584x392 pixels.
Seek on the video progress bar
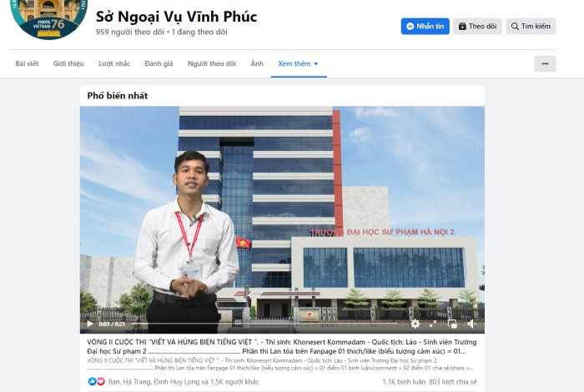point(267,324)
